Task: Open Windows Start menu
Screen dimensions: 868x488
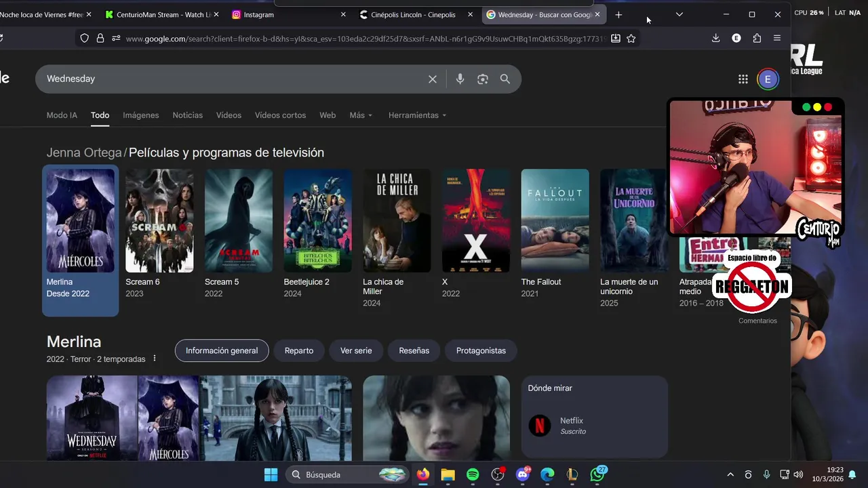Action: [x=271, y=474]
